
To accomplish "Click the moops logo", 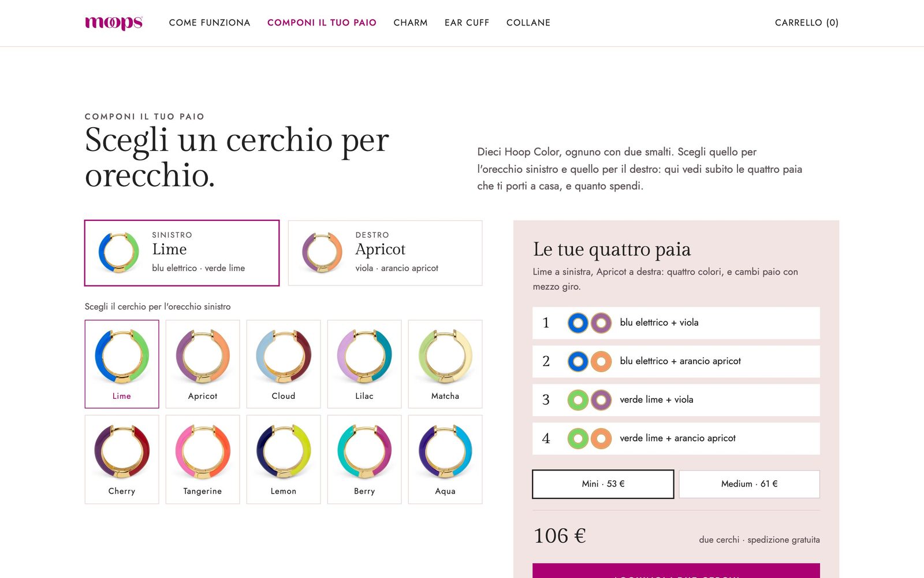I will tap(114, 23).
